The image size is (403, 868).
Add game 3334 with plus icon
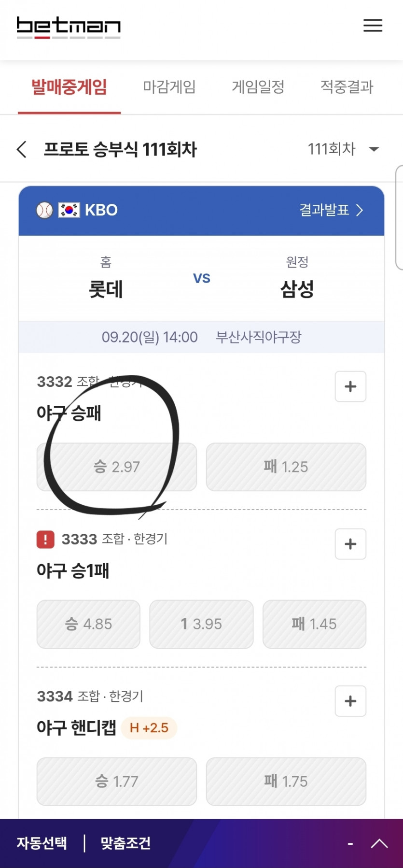pos(350,701)
